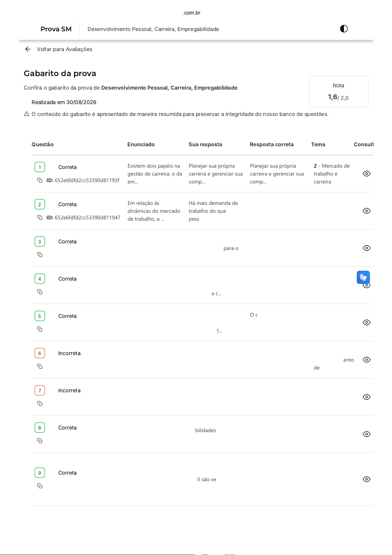Toggle the dark contrast mode icon

pos(344,29)
